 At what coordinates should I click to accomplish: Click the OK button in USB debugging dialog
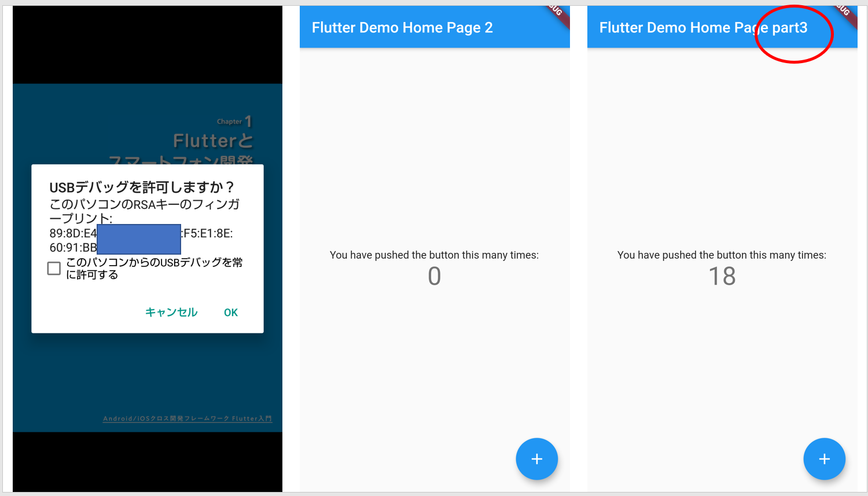pos(231,313)
